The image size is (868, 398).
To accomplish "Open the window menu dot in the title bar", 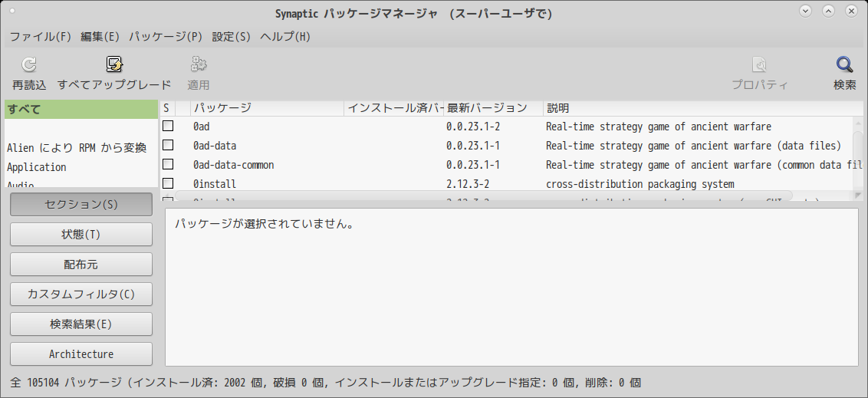I will pyautogui.click(x=12, y=11).
